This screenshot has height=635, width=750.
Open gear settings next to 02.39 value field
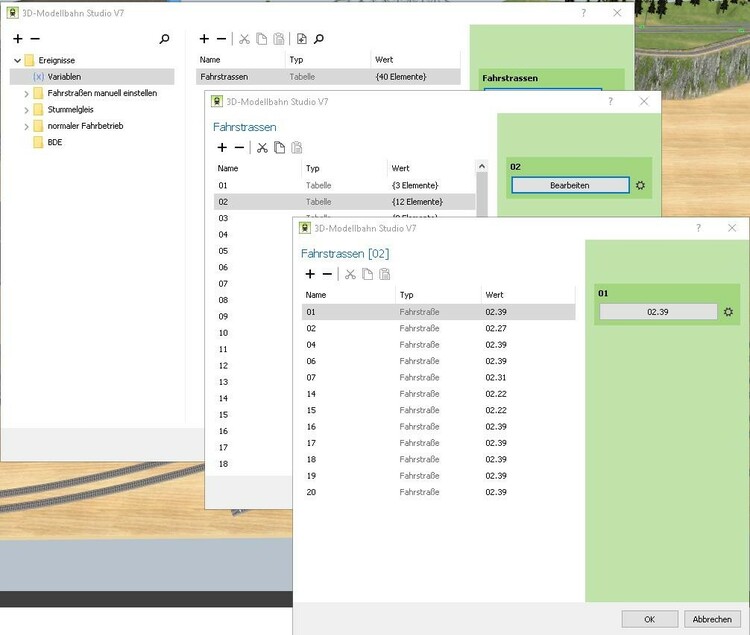tap(728, 312)
